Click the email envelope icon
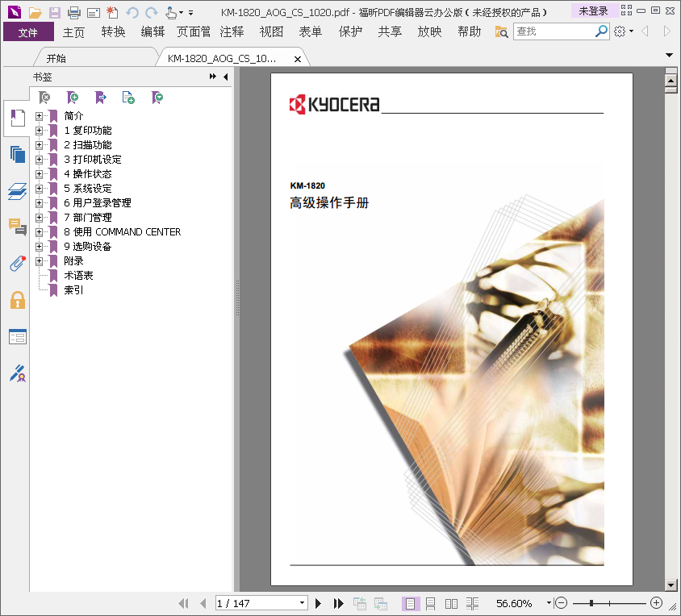This screenshot has width=681, height=616. tap(94, 13)
